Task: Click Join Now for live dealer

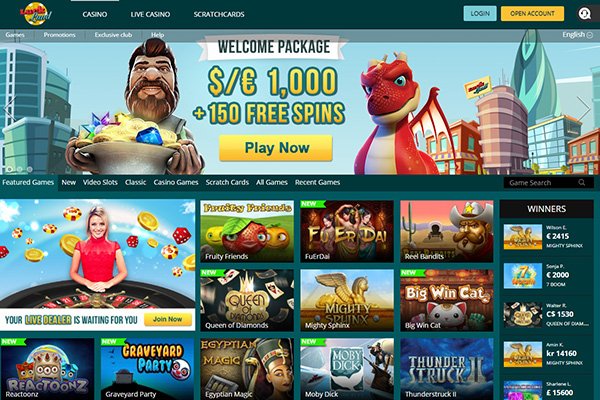Action: click(168, 319)
